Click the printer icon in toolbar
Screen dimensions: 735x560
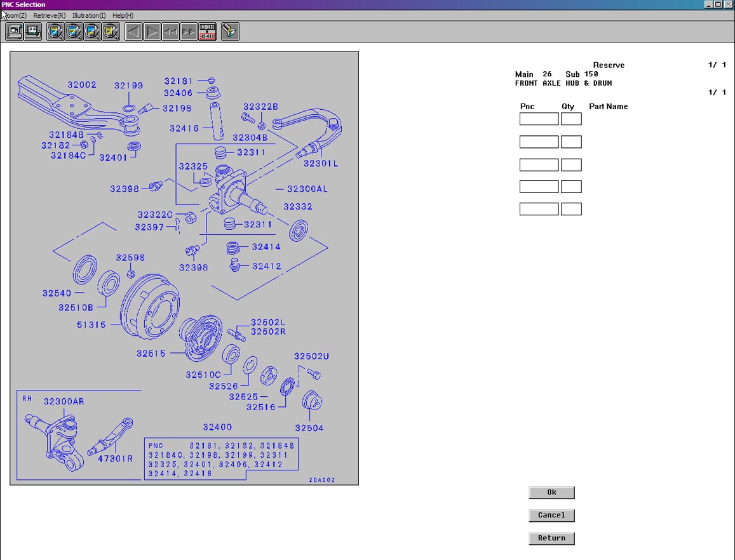32,31
